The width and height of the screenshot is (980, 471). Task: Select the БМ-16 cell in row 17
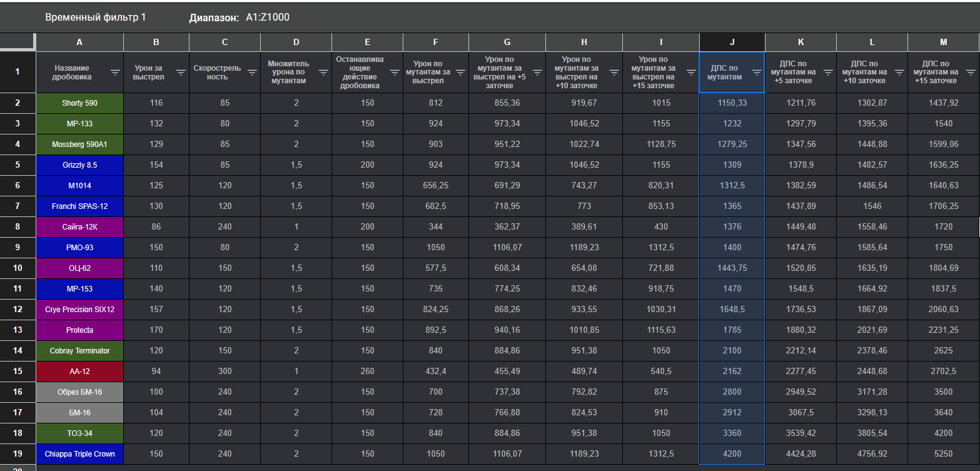79,412
